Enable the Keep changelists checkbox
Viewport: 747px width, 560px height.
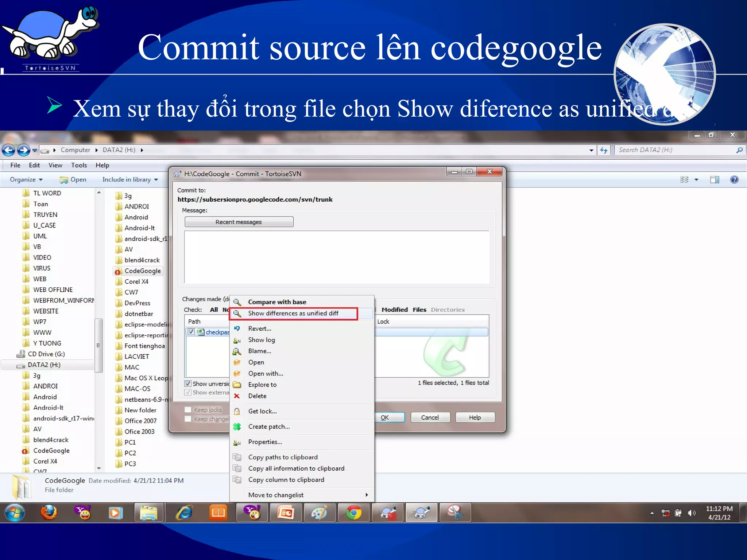click(x=188, y=419)
